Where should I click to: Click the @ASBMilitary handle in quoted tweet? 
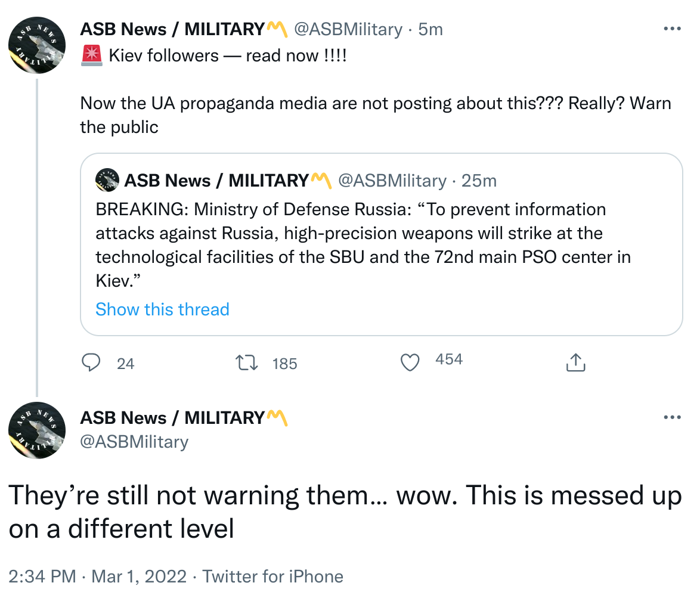click(392, 181)
